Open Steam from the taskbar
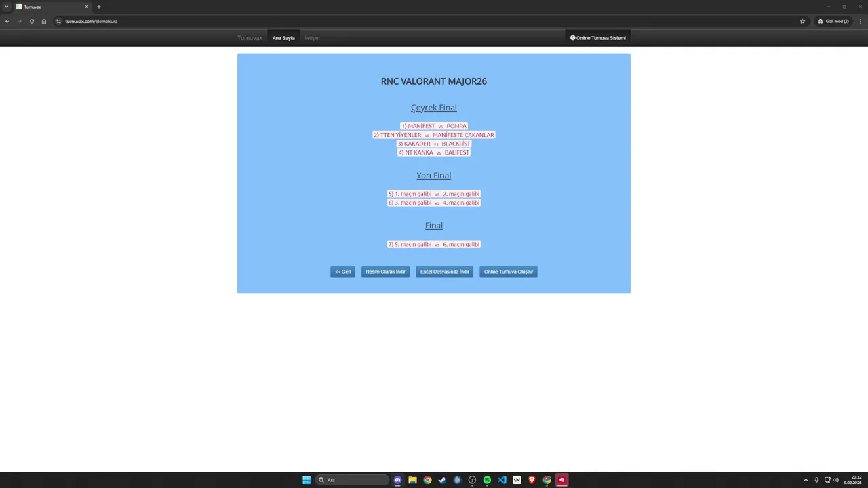 click(442, 480)
